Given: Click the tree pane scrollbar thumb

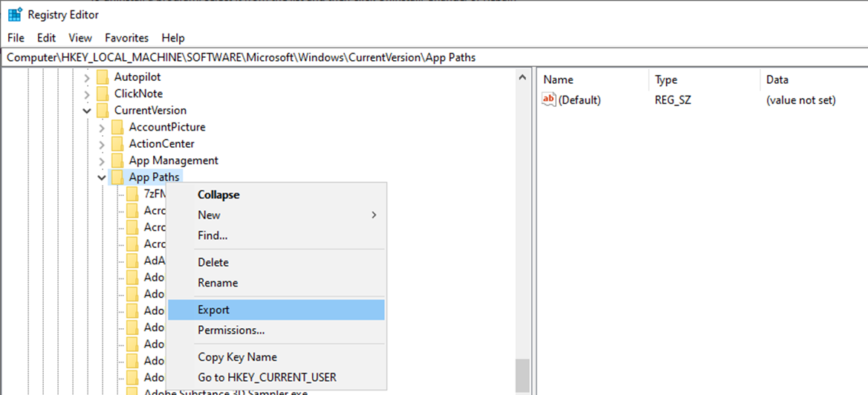Looking at the screenshot, I should click(x=522, y=376).
